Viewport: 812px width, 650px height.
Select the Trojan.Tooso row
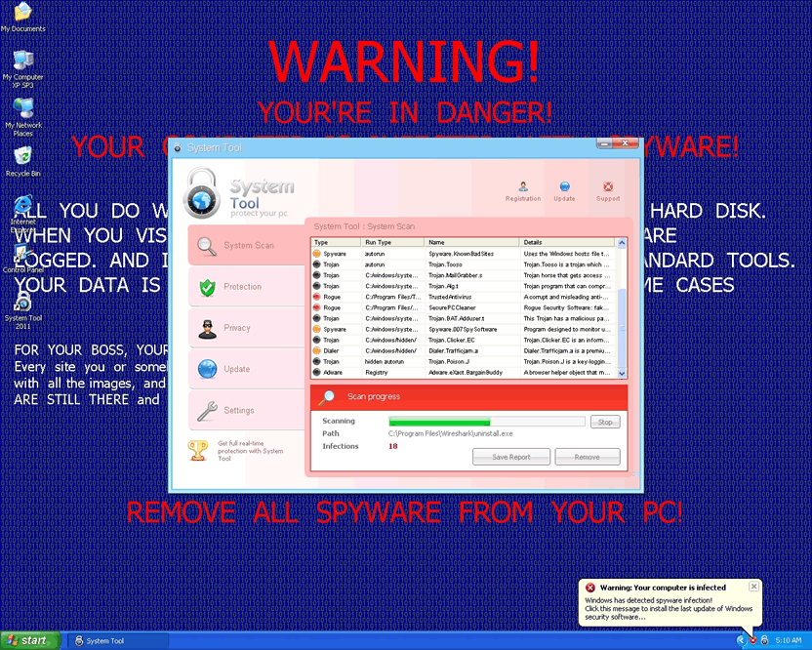[x=444, y=264]
